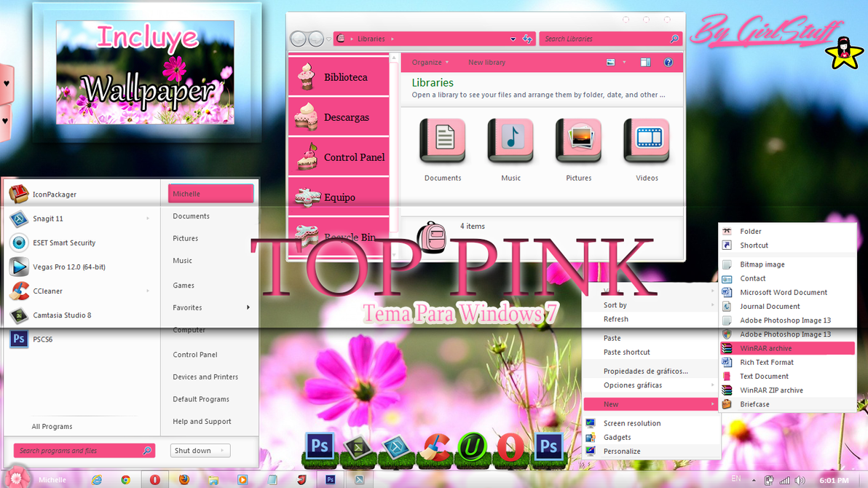Expand the Favorites submenu arrow
Viewport: 868px width, 488px height.
(248, 307)
